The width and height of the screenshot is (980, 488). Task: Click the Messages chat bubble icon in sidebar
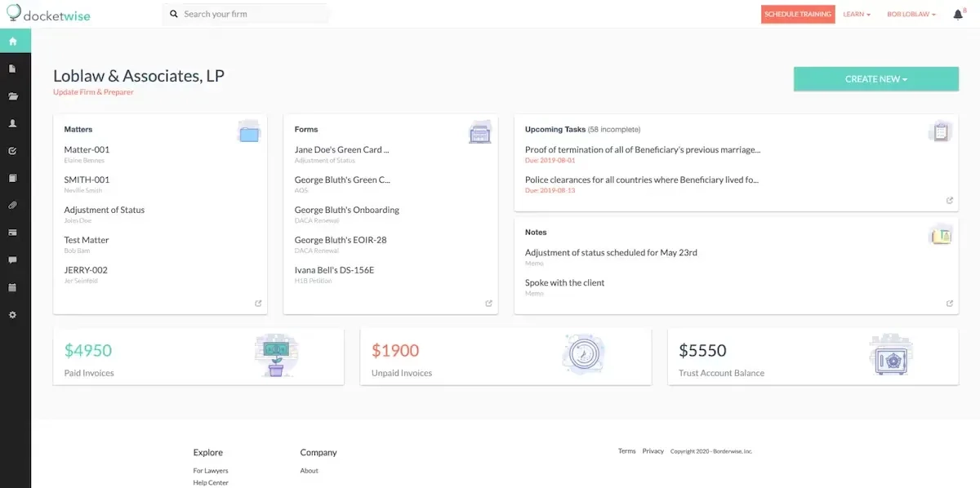(x=12, y=260)
